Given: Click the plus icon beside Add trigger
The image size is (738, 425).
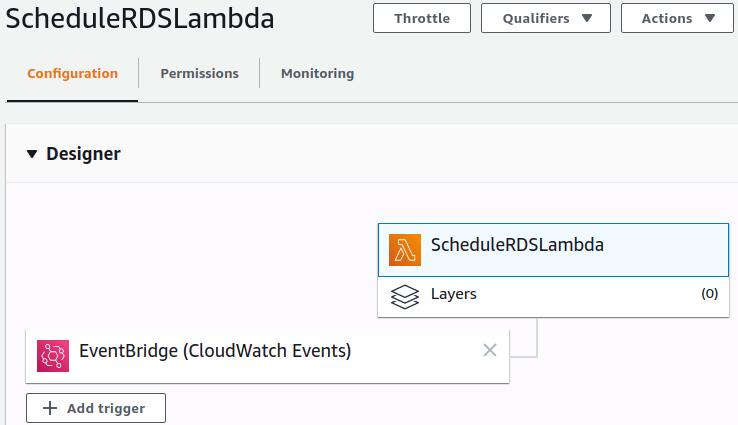Looking at the screenshot, I should click(49, 408).
